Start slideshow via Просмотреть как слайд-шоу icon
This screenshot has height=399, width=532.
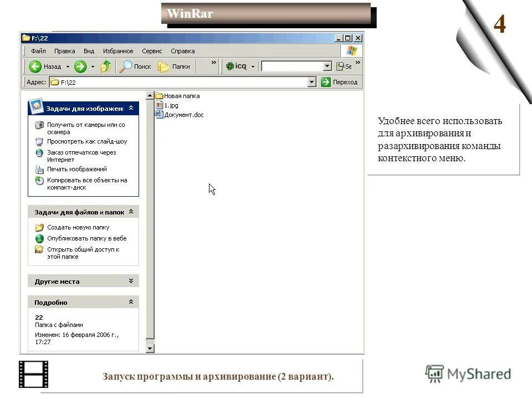click(x=39, y=141)
